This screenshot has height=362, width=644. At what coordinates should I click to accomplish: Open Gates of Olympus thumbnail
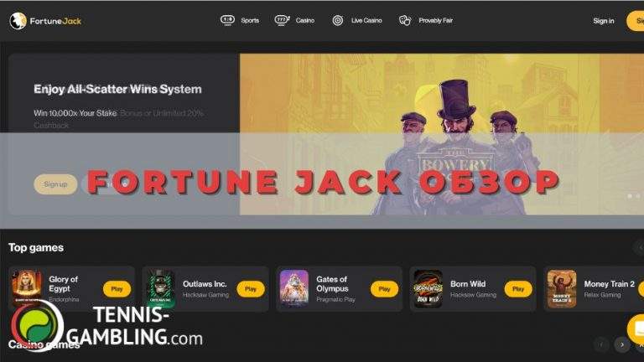tap(294, 289)
